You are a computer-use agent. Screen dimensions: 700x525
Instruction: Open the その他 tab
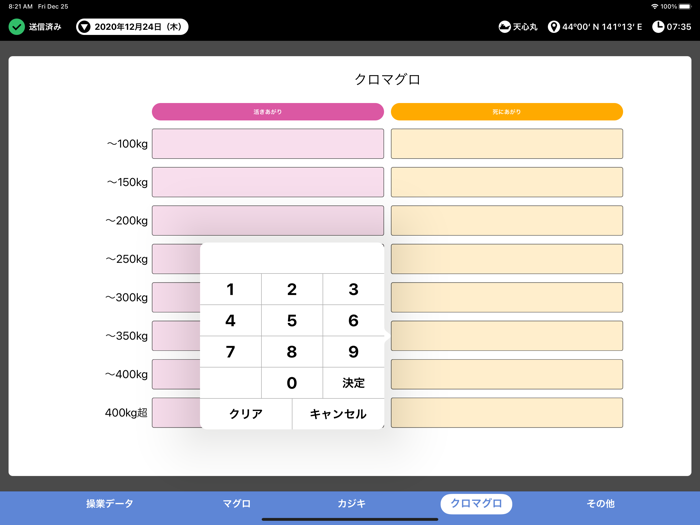click(600, 504)
